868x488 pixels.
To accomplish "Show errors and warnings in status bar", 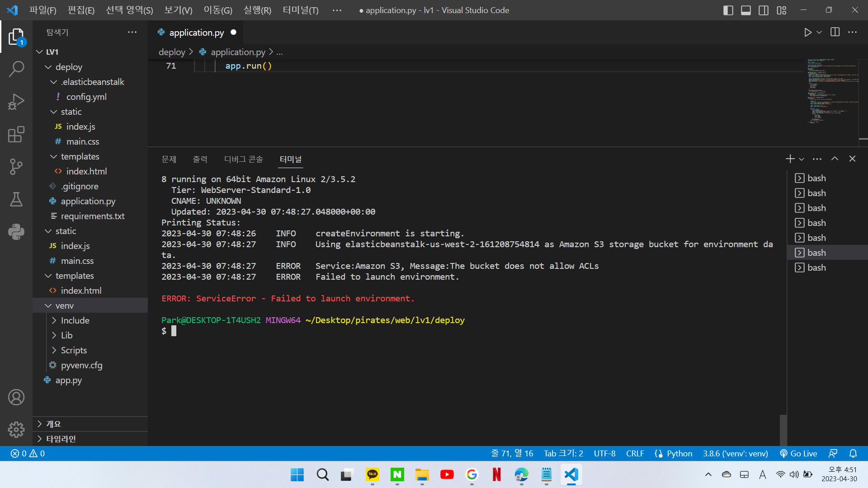I will pyautogui.click(x=28, y=453).
